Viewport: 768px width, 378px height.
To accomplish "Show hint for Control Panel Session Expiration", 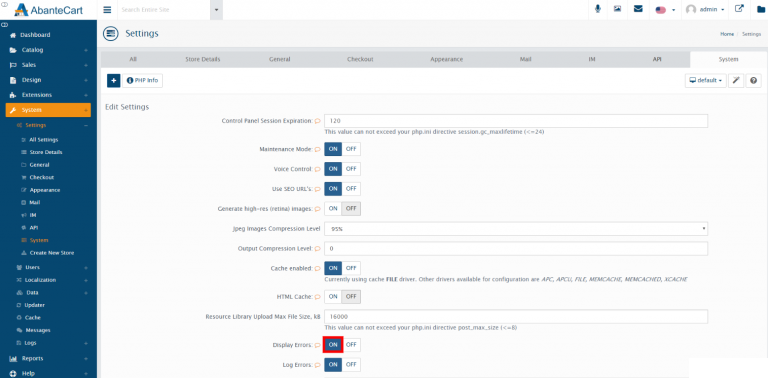I will click(x=317, y=121).
